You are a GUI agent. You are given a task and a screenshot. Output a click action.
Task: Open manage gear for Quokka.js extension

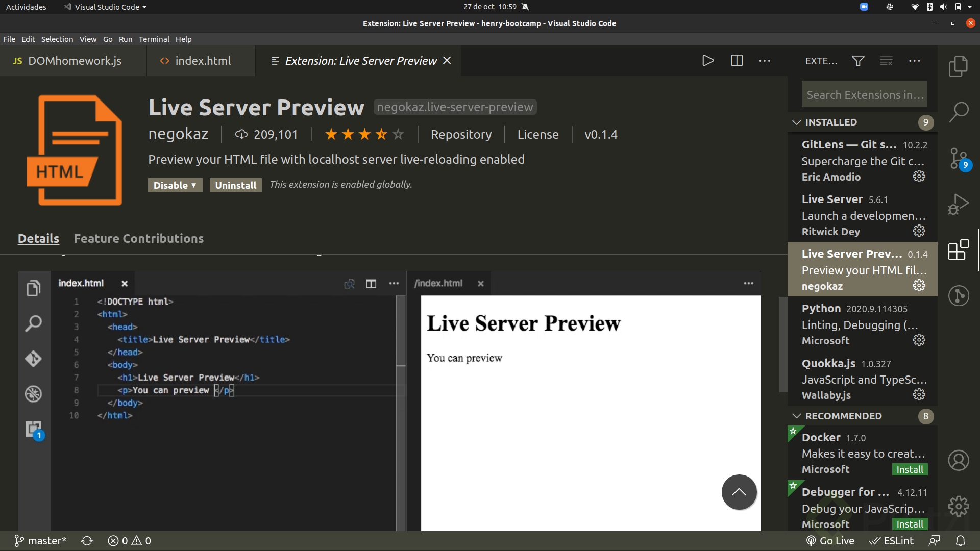pos(919,394)
